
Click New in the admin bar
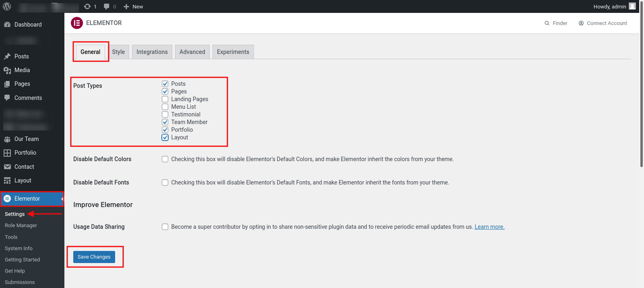[138, 6]
